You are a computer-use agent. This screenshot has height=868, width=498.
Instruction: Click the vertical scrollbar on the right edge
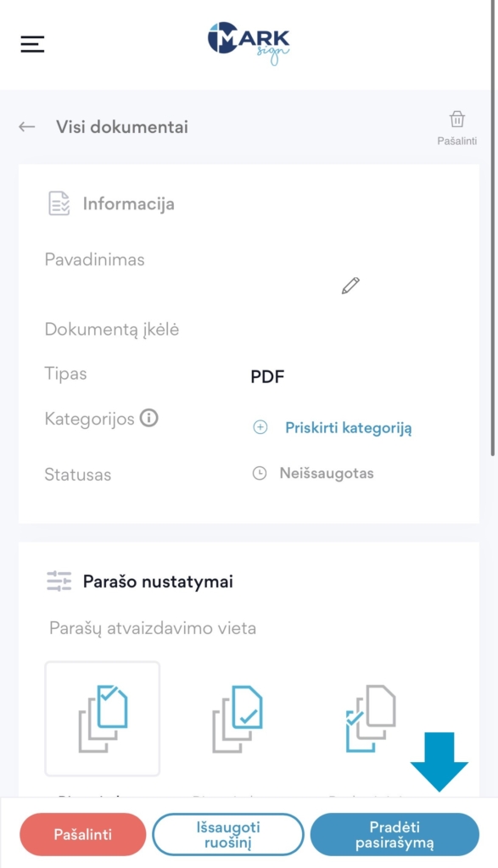point(492,227)
